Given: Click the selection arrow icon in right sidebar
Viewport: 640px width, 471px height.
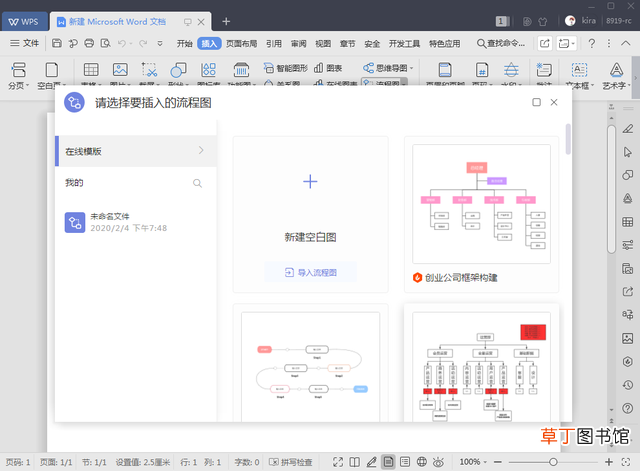Looking at the screenshot, I should click(x=628, y=152).
